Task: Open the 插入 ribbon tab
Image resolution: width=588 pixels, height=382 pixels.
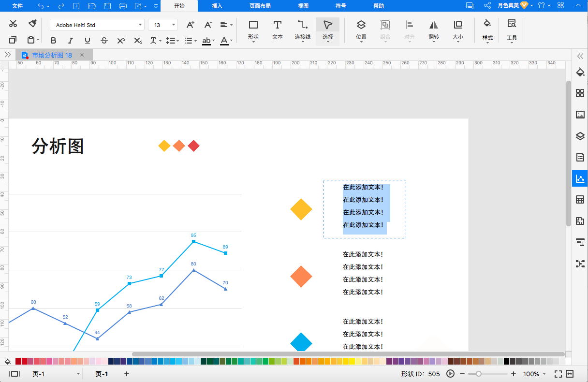Action: [217, 6]
